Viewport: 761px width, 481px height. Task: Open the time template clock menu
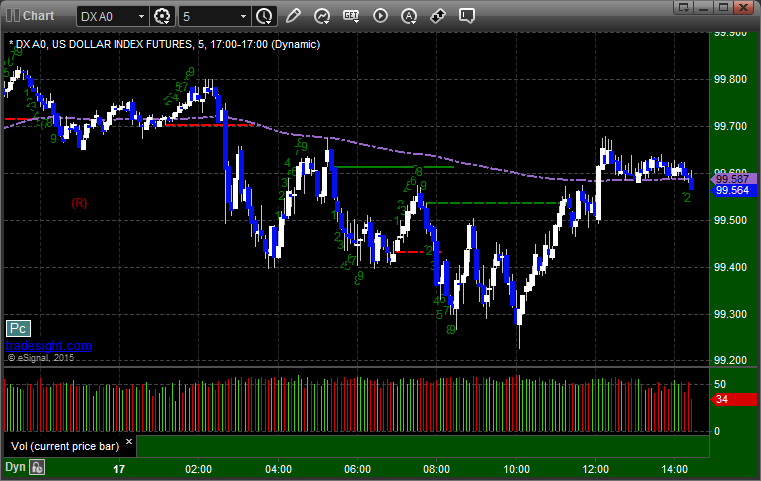(265, 16)
